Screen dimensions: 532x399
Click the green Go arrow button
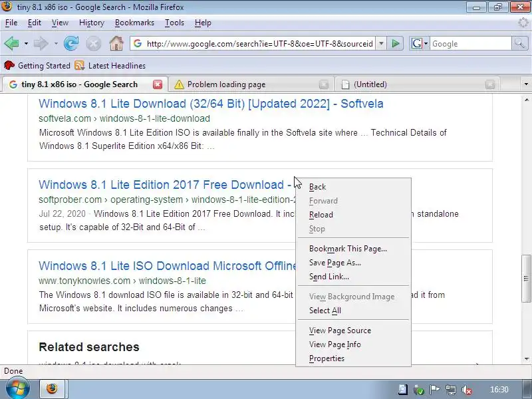(395, 43)
